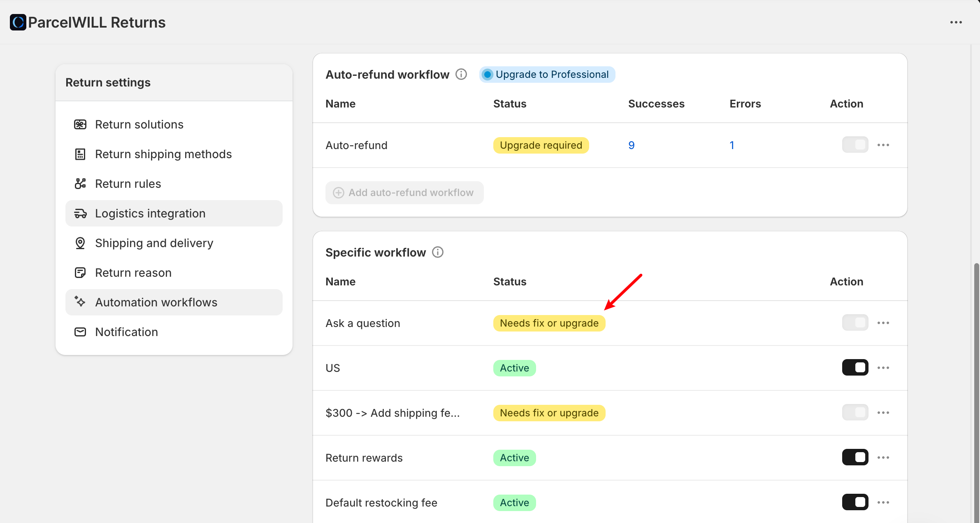Click the Return solutions sidebar icon
Screen dimensions: 980x523
pos(80,124)
